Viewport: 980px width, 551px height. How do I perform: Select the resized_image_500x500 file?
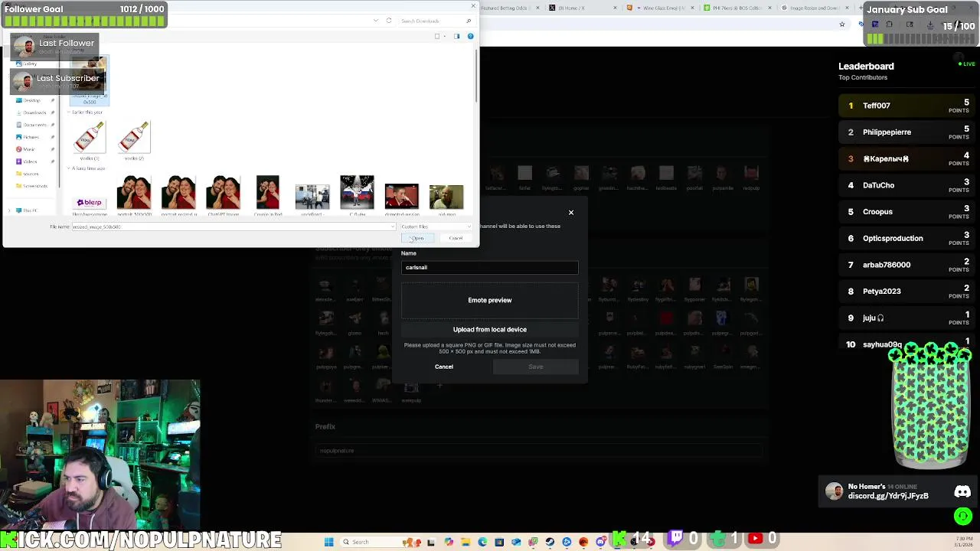click(x=90, y=80)
